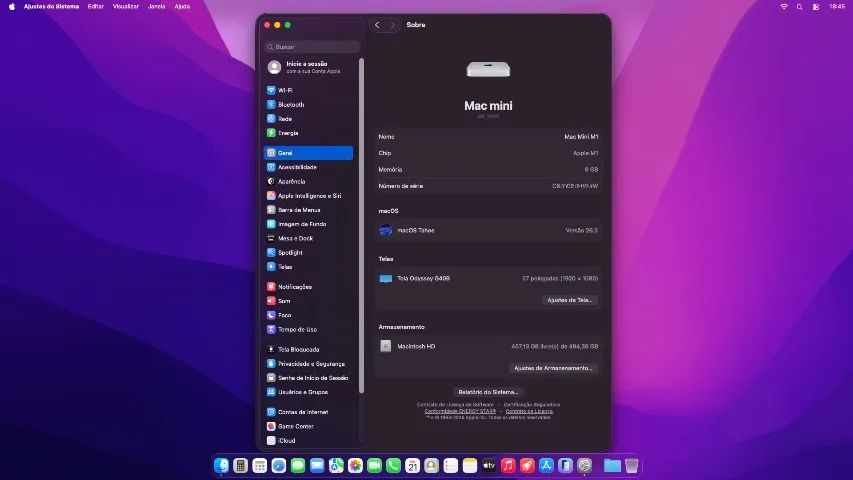Open Certificação Regulatória link
Viewport: 853px width, 480px height.
click(x=531, y=405)
